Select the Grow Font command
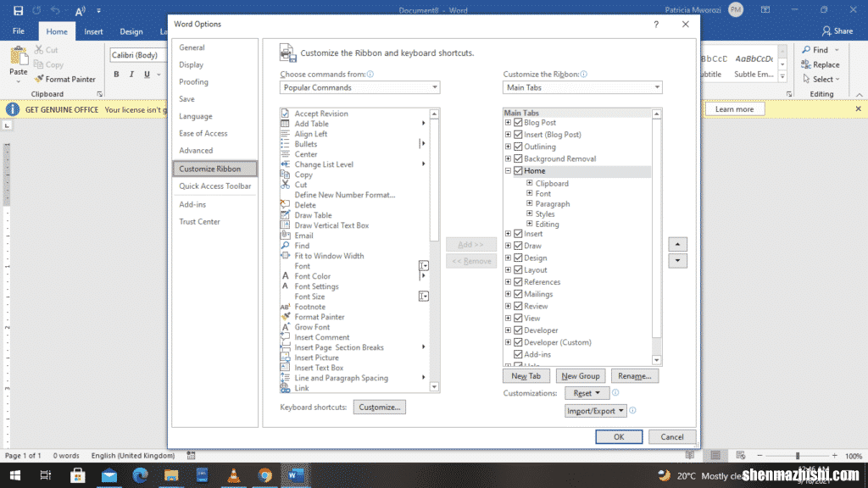The image size is (868, 488). click(x=312, y=327)
